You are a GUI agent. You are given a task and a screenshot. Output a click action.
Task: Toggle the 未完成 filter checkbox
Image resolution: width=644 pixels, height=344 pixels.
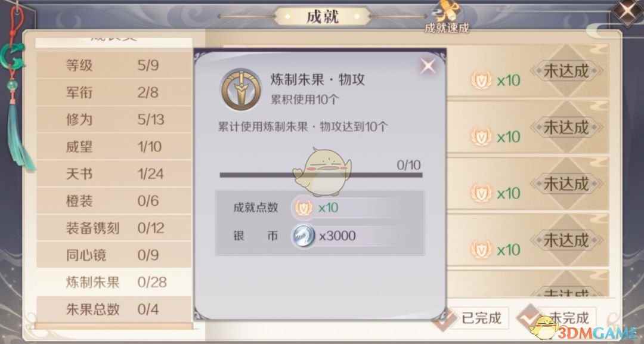[x=528, y=316]
